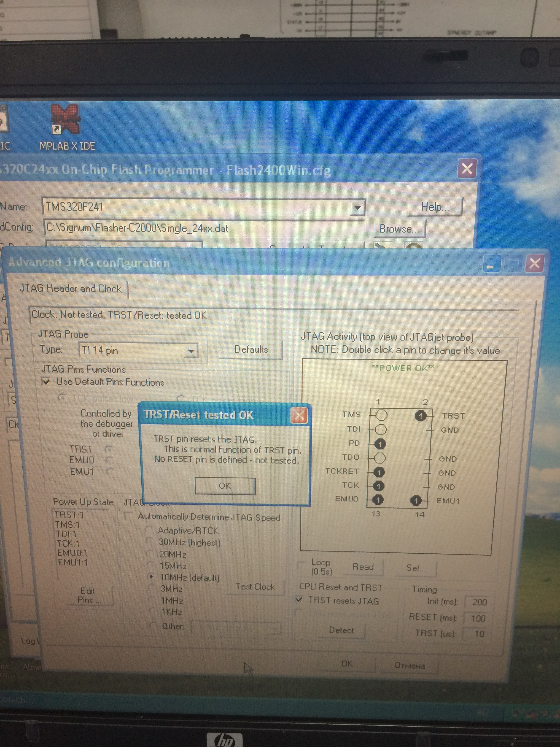Confirm the TRST/Reset tested OK message
560x747 pixels.
pos(225,486)
